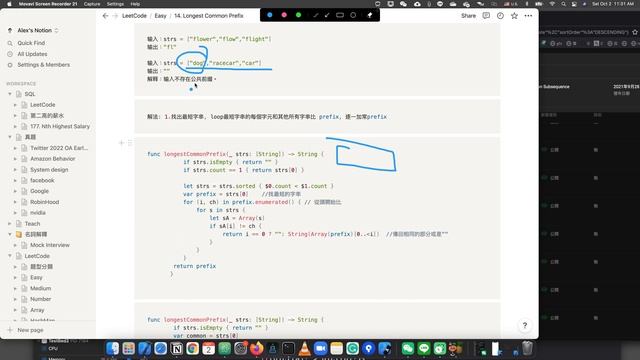Open the facebook page in sidebar
The height and width of the screenshot is (360, 640).
tap(42, 180)
